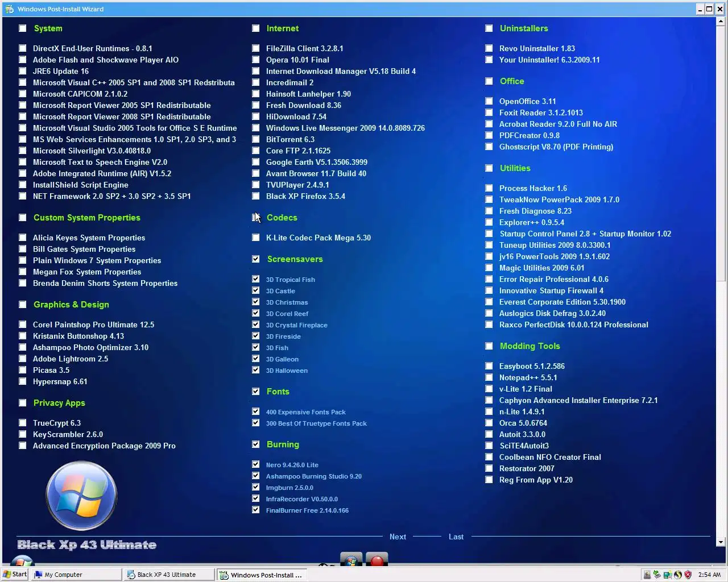Click the Windows logo button at bottom
This screenshot has width=728, height=582.
tap(351, 560)
